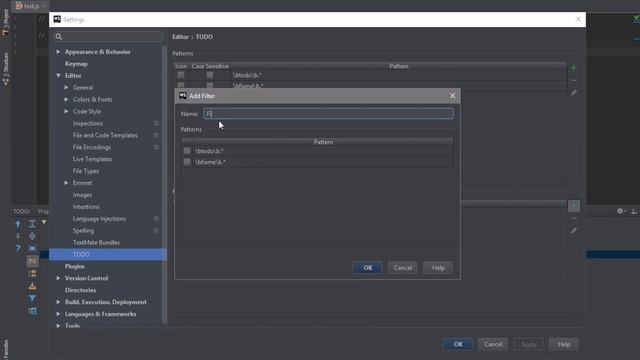Toggle preview icon in TODO panel
The width and height of the screenshot is (640, 360).
coord(32,311)
